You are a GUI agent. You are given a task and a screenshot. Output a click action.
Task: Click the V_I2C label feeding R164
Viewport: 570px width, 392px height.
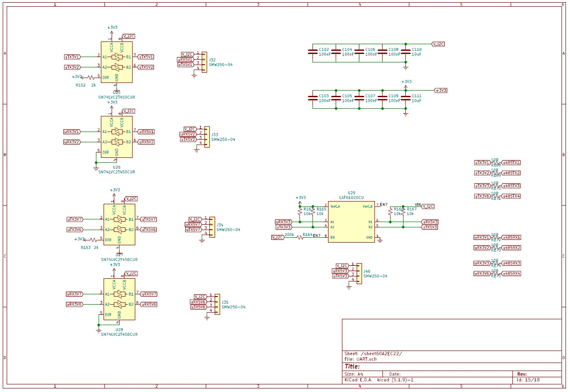(277, 237)
